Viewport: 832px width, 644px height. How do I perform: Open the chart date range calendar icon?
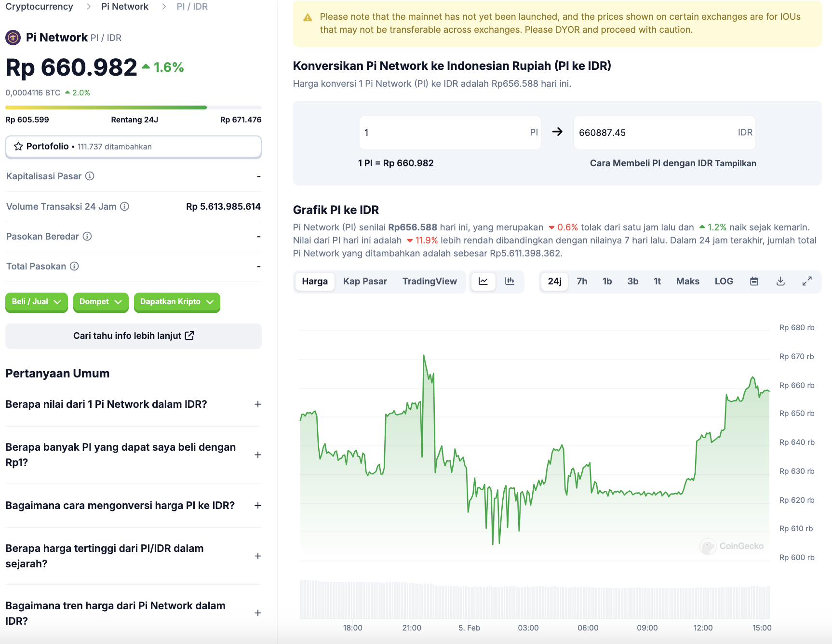pos(754,282)
